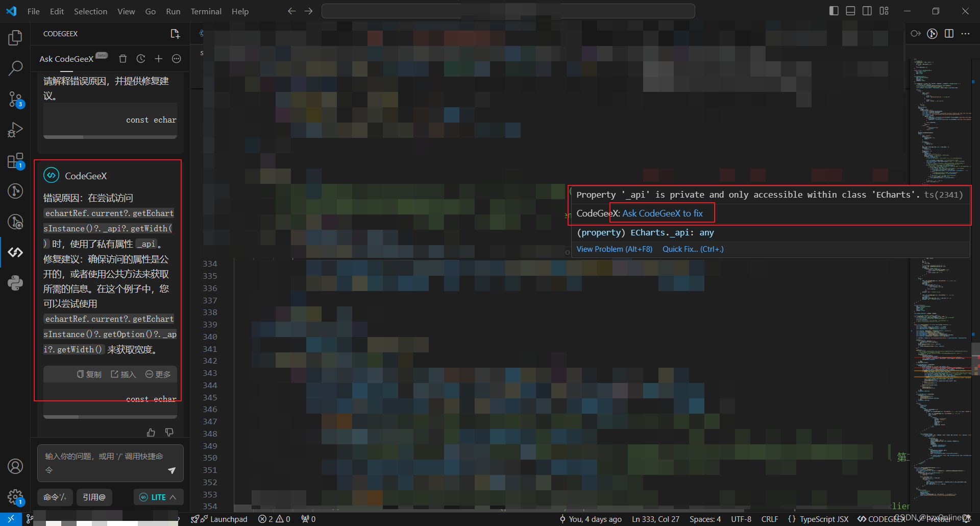Screen dimensions: 980x526
Task: Give thumbs down to CodeGeeX answer
Action: click(169, 433)
